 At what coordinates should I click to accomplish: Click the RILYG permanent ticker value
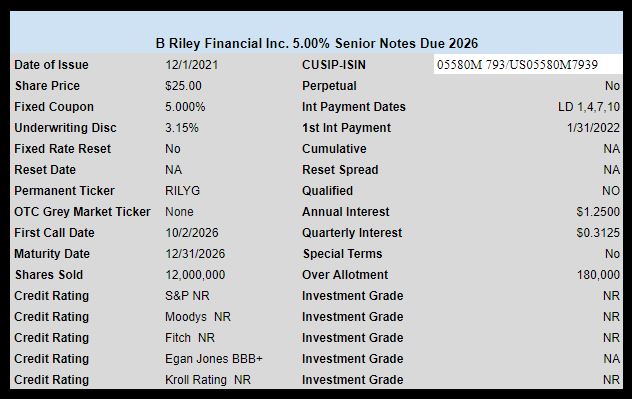coord(183,191)
